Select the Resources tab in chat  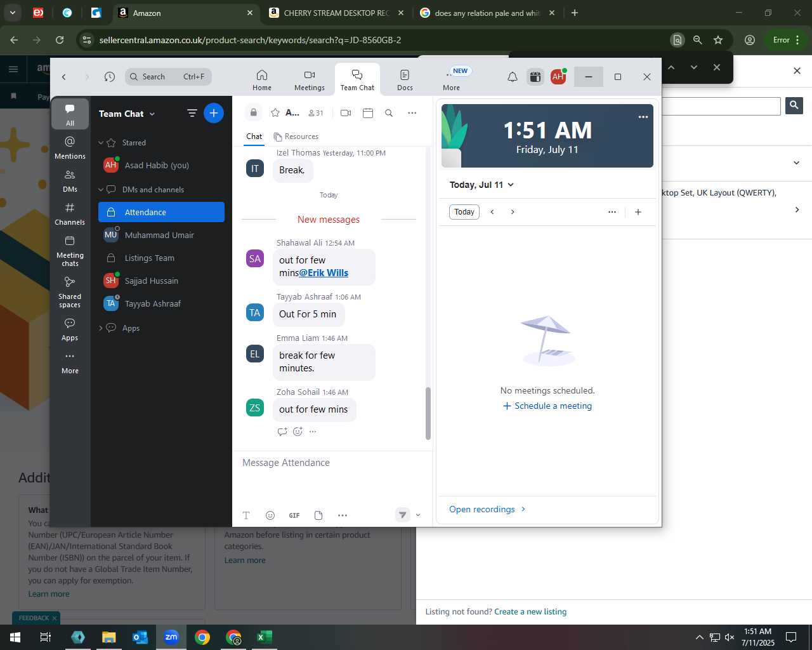(x=296, y=136)
